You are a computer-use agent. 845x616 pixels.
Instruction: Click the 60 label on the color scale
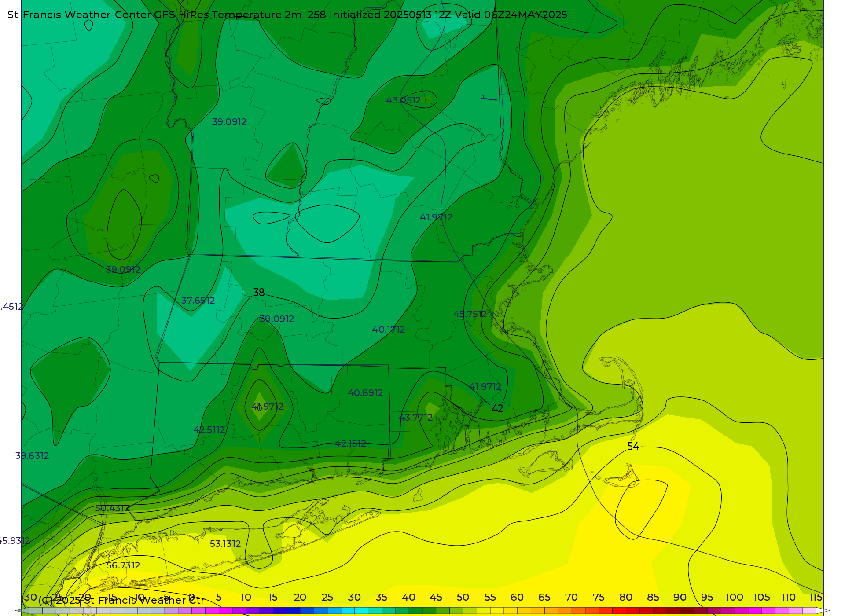(517, 597)
